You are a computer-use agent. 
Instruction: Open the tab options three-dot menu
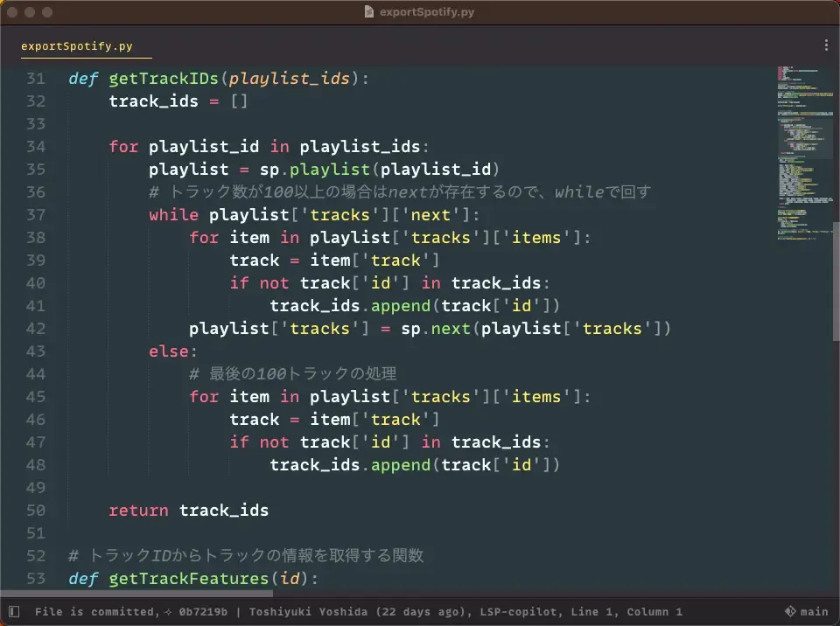826,45
